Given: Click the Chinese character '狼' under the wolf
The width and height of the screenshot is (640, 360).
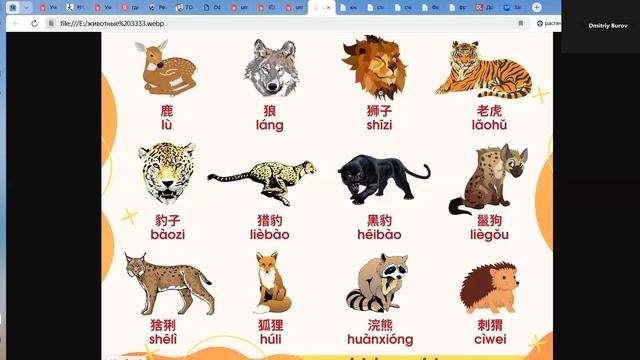Looking at the screenshot, I should pos(270,111).
